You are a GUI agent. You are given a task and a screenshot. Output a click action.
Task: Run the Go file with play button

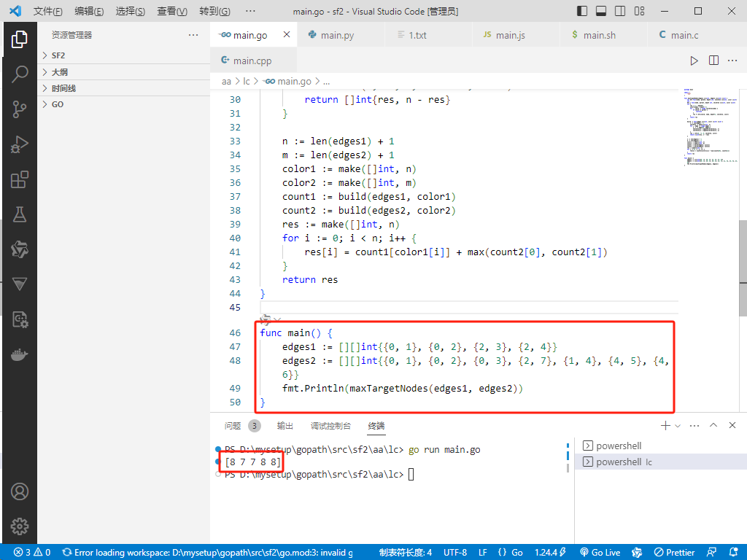click(x=694, y=61)
